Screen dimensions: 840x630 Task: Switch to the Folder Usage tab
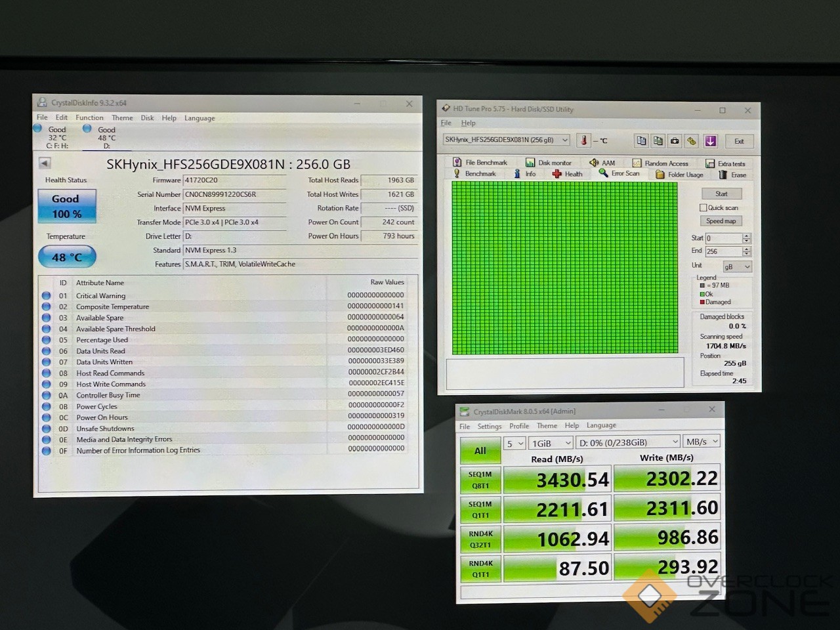point(679,175)
